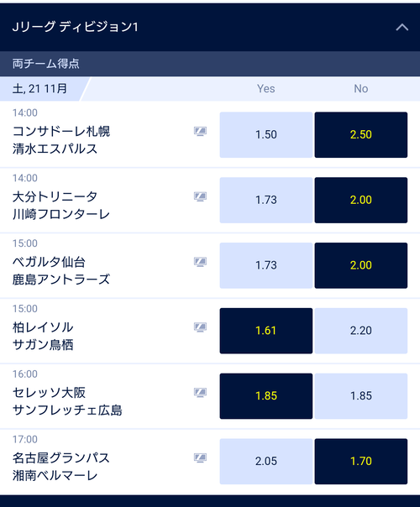This screenshot has height=507, width=420.
Task: Select Yes odds 1.73 for 大分トリニータ match
Action: 266,200
